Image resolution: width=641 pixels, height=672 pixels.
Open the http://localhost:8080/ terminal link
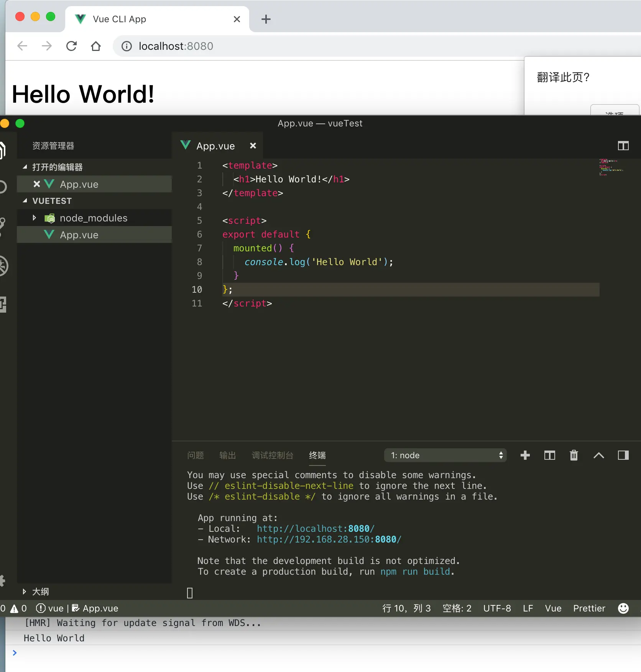click(x=316, y=529)
